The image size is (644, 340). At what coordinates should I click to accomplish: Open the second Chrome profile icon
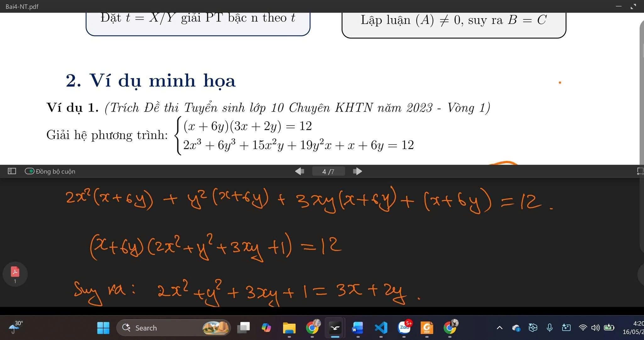(450, 327)
